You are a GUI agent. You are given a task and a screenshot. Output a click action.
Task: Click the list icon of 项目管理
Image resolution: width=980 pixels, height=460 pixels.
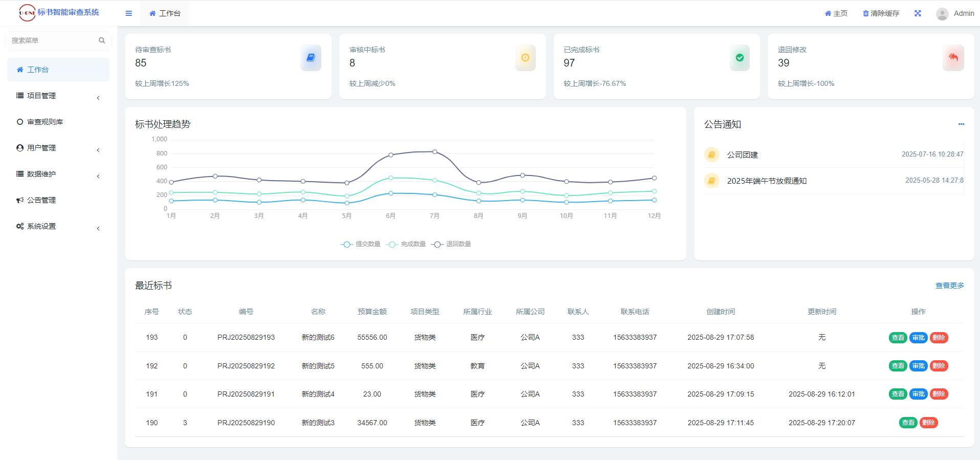click(20, 96)
